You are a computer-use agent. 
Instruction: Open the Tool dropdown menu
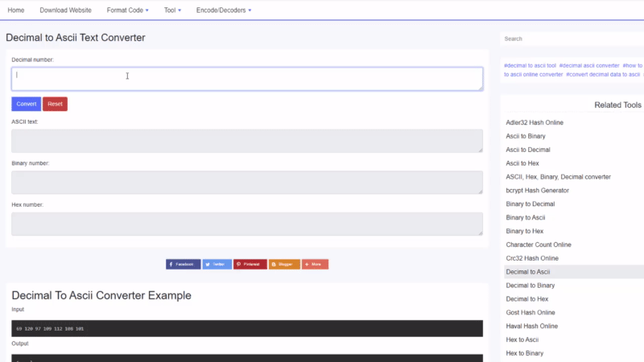(x=172, y=10)
